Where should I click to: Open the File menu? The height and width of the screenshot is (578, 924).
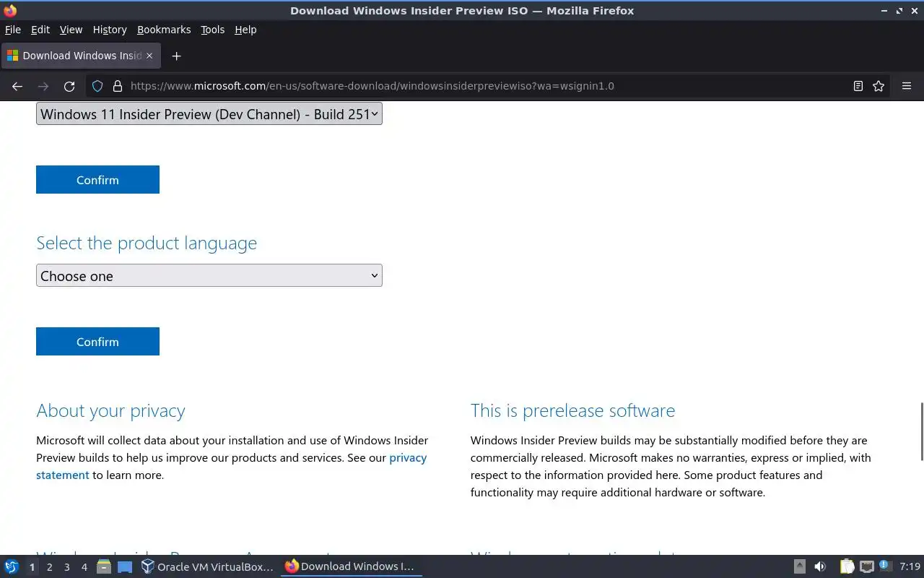pyautogui.click(x=13, y=30)
